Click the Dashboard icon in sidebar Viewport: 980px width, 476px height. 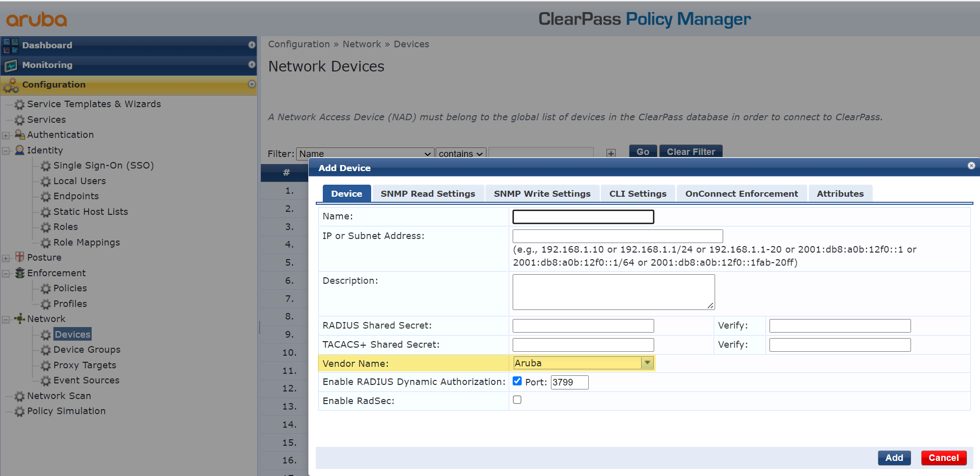[x=11, y=45]
